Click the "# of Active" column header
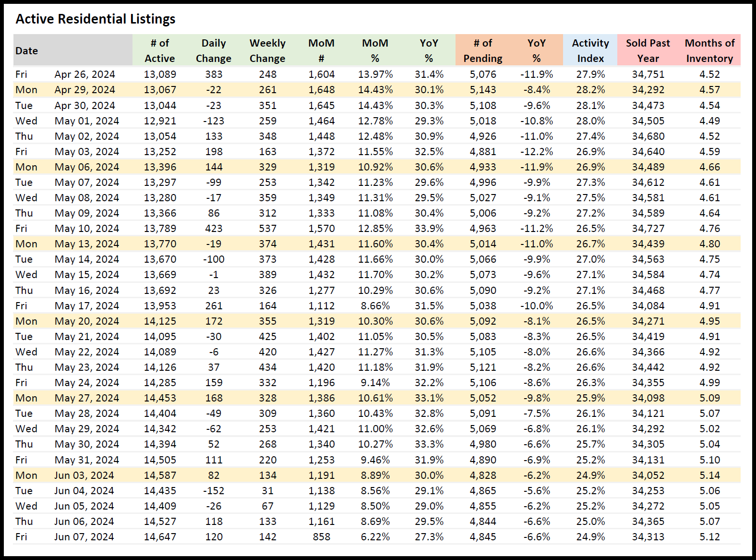The width and height of the screenshot is (756, 560). pos(160,50)
